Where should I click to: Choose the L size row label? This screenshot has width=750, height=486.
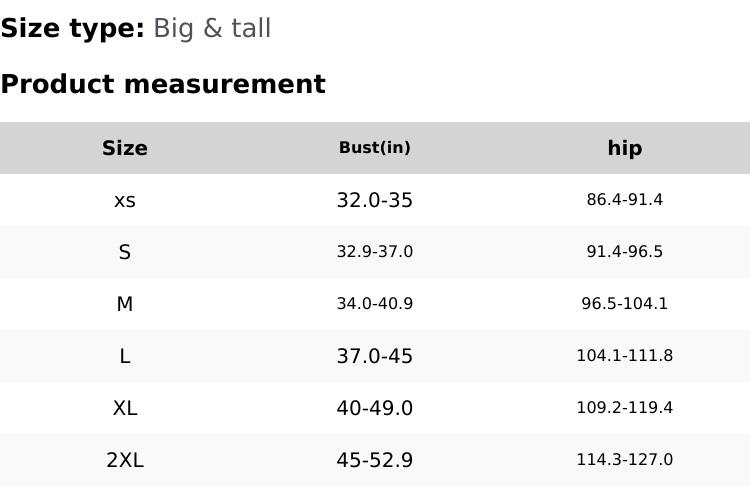tap(125, 356)
